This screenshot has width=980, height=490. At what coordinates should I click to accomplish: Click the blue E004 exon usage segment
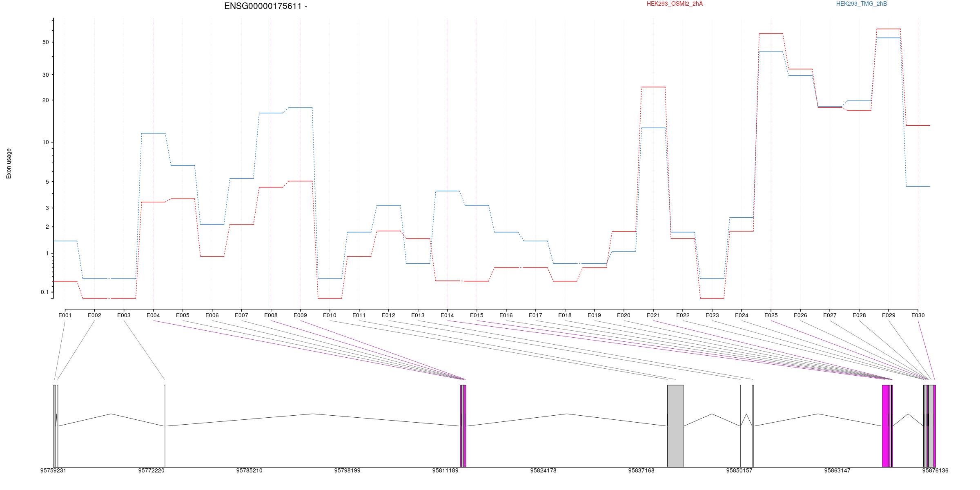[x=153, y=133]
